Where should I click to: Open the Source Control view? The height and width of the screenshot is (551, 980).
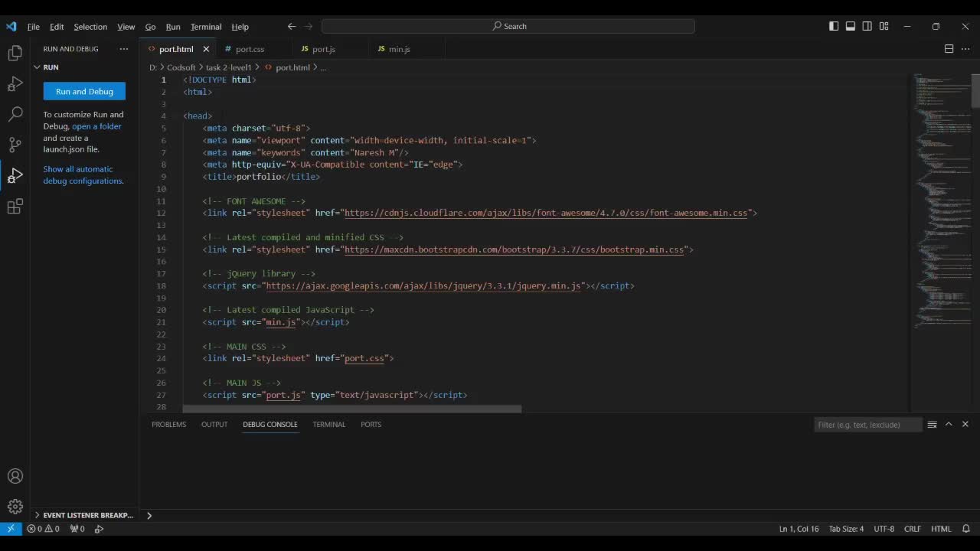coord(15,145)
